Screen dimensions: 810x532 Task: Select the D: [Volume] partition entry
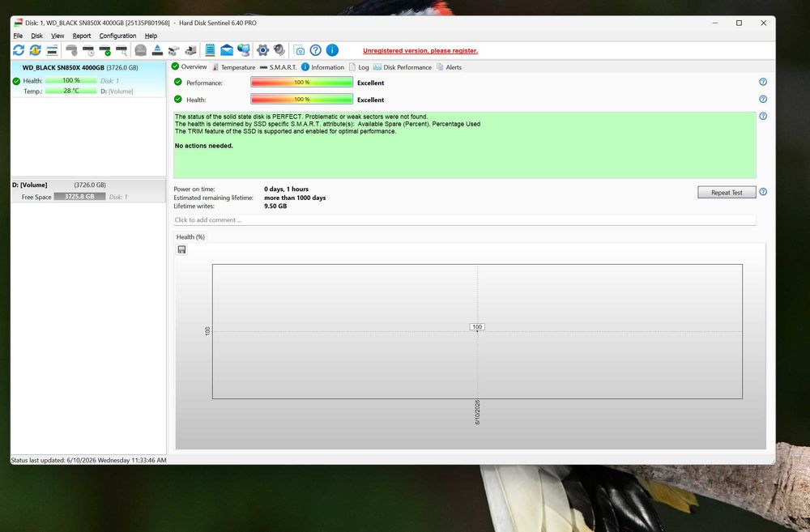(87, 190)
